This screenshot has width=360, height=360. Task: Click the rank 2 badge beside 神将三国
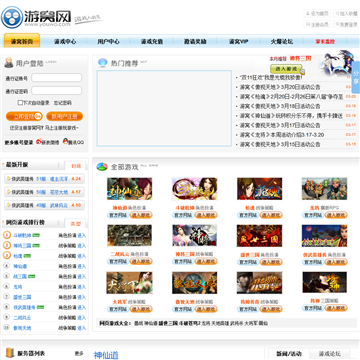[x=7, y=245]
